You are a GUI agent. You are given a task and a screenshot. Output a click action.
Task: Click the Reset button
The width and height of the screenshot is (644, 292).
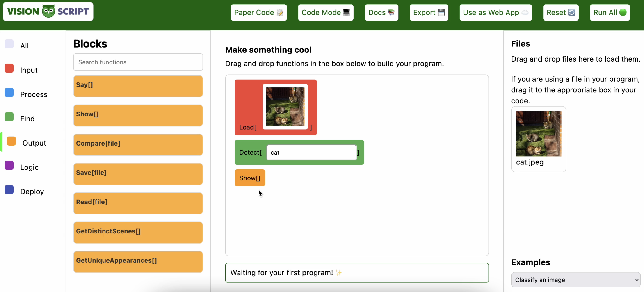coord(561,12)
